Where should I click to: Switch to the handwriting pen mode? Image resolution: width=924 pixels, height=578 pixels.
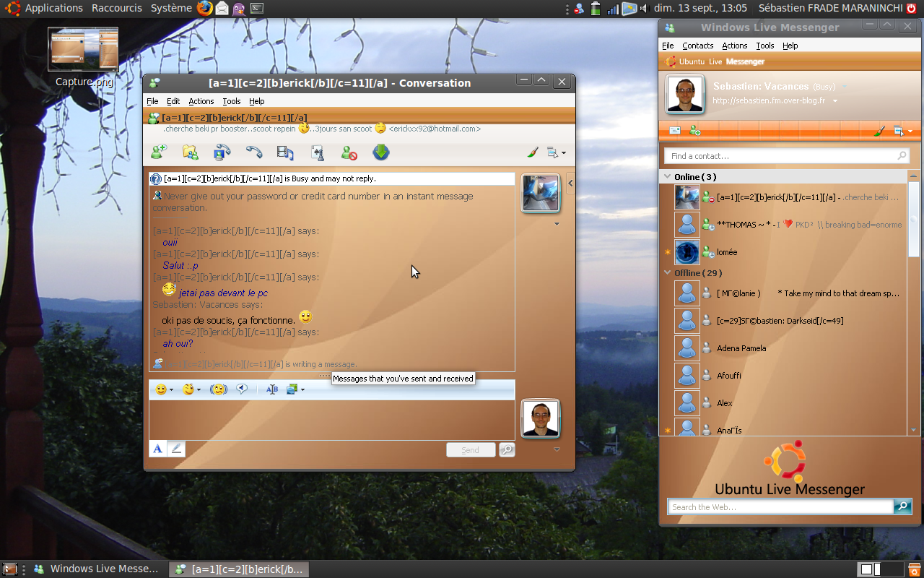[x=176, y=449]
